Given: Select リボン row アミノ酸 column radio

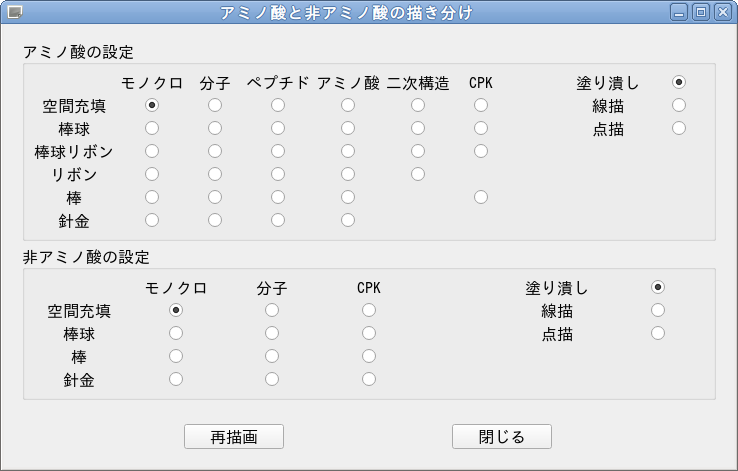Looking at the screenshot, I should click(348, 174).
